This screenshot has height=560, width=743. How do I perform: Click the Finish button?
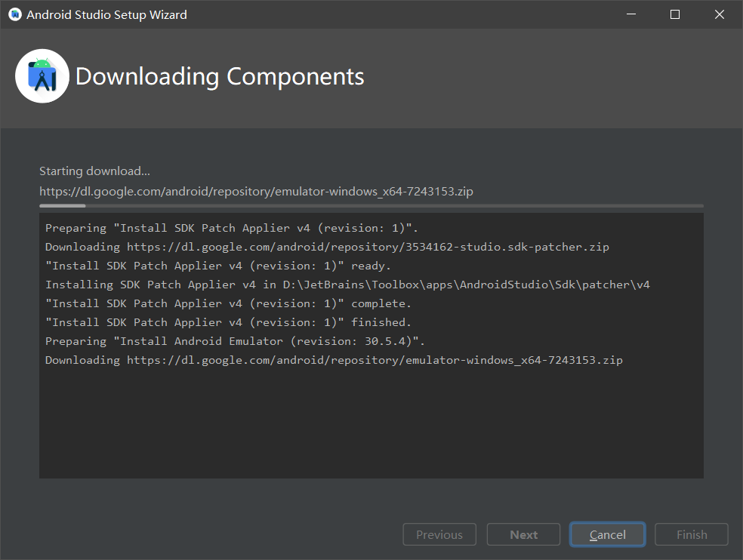tap(691, 534)
